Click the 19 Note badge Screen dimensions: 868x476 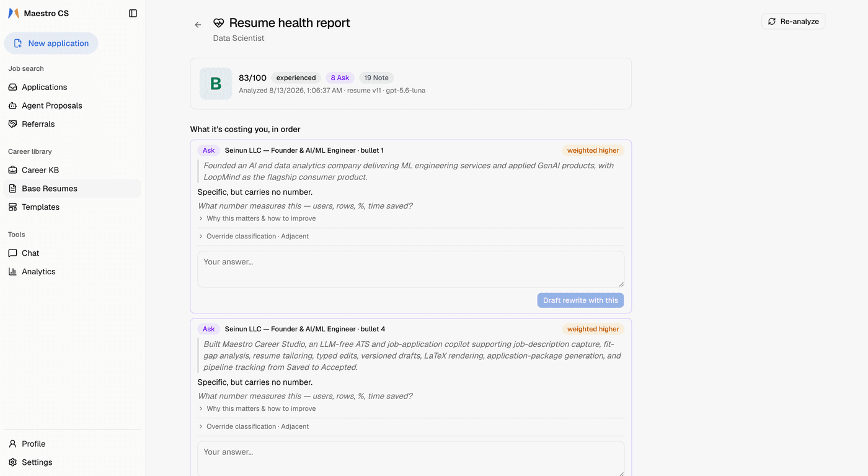(376, 78)
